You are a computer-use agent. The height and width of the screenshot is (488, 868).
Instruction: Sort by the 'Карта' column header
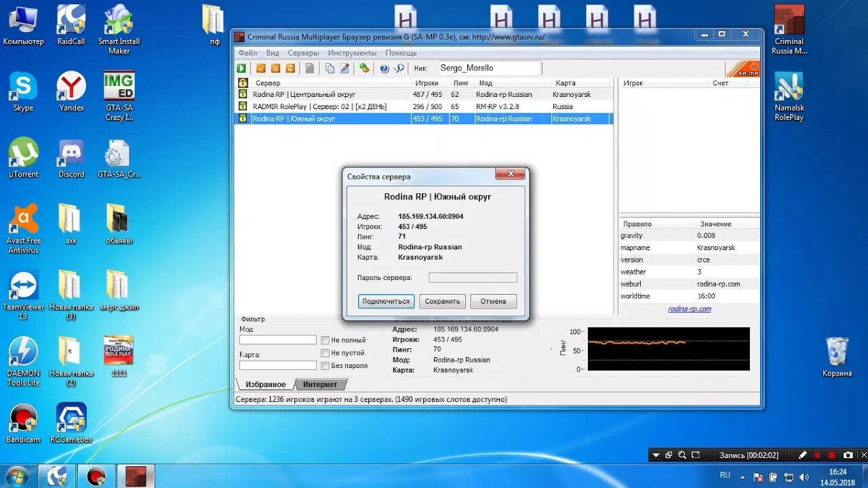(x=581, y=83)
